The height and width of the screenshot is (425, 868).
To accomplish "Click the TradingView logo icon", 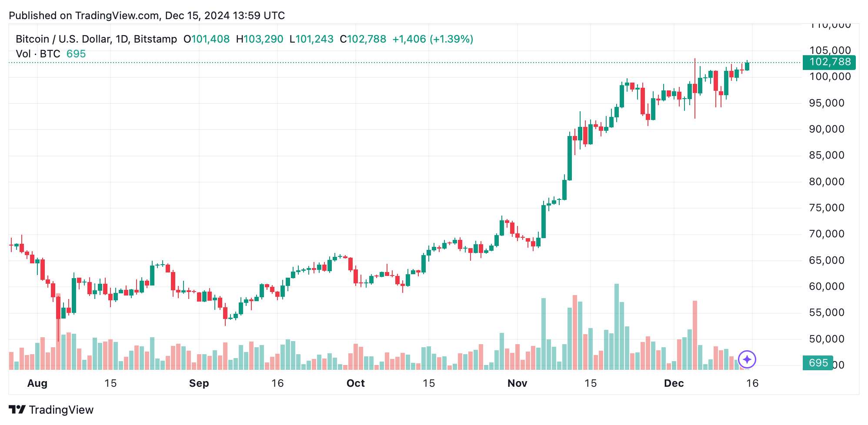I will 17,409.
